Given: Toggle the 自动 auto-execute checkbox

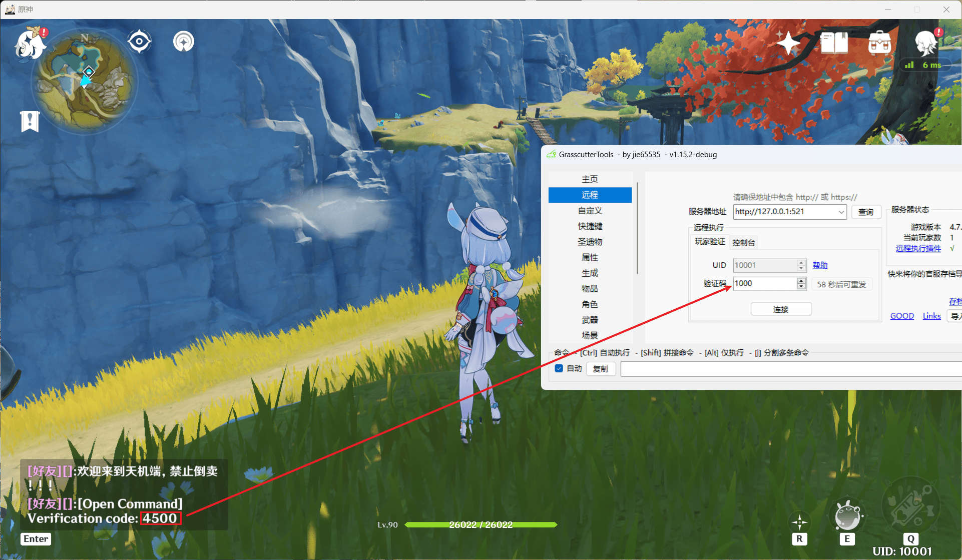Looking at the screenshot, I should (559, 368).
